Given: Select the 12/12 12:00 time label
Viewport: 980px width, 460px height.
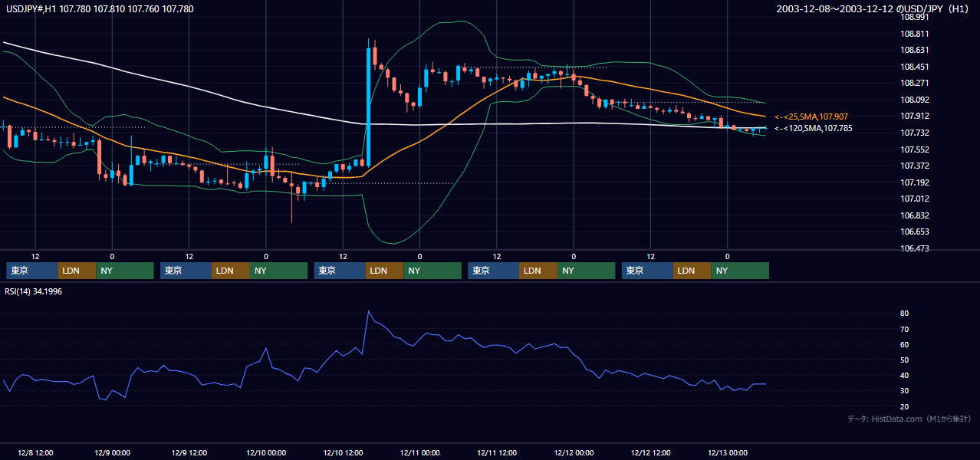Looking at the screenshot, I should point(650,452).
